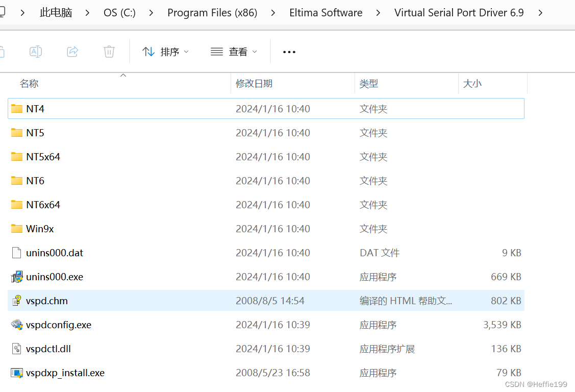The height and width of the screenshot is (392, 575).
Task: Open the 排序 sorting dropdown
Action: (165, 51)
